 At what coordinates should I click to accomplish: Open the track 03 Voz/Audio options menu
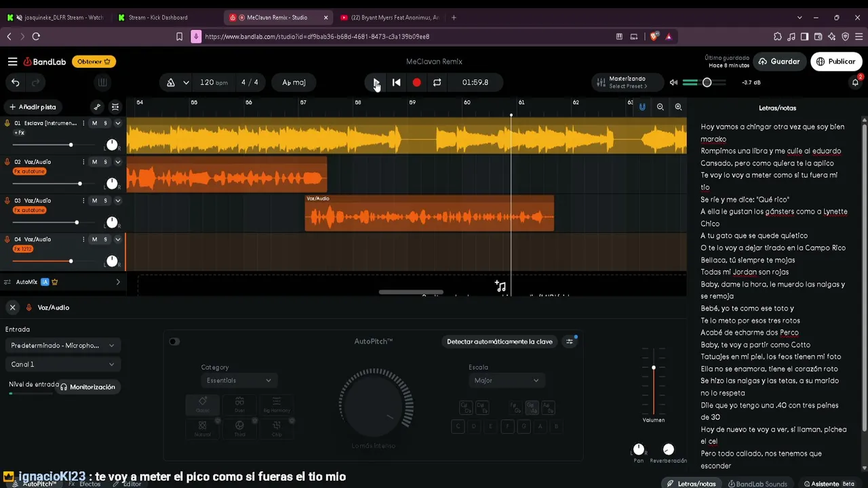[x=83, y=201]
